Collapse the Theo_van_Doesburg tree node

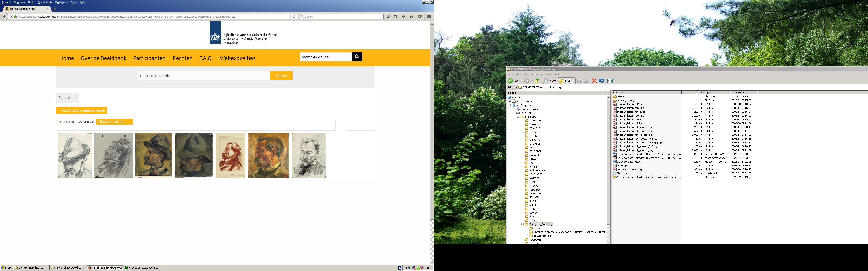coord(523,224)
